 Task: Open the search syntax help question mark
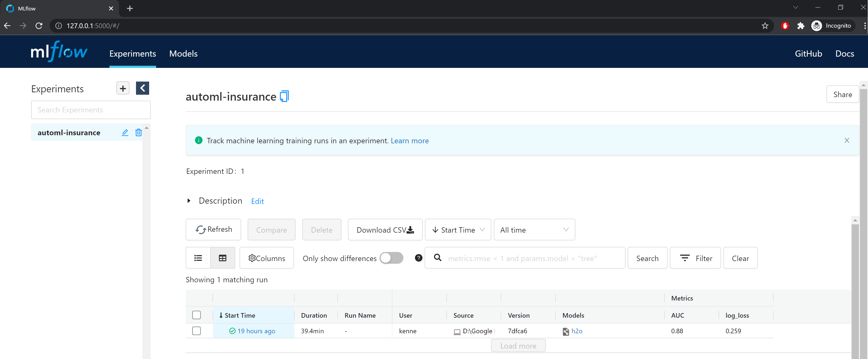click(418, 258)
